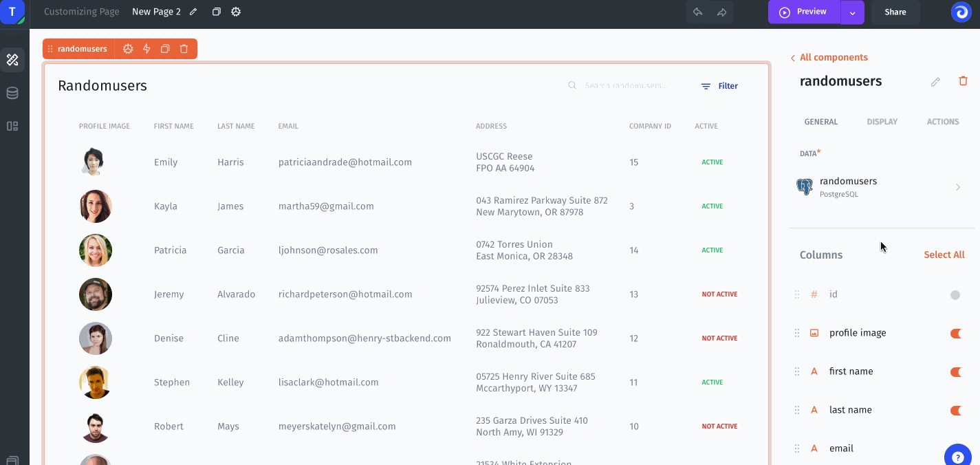Image resolution: width=980 pixels, height=465 pixels.
Task: Open the Preview dropdown arrow
Action: point(853,12)
